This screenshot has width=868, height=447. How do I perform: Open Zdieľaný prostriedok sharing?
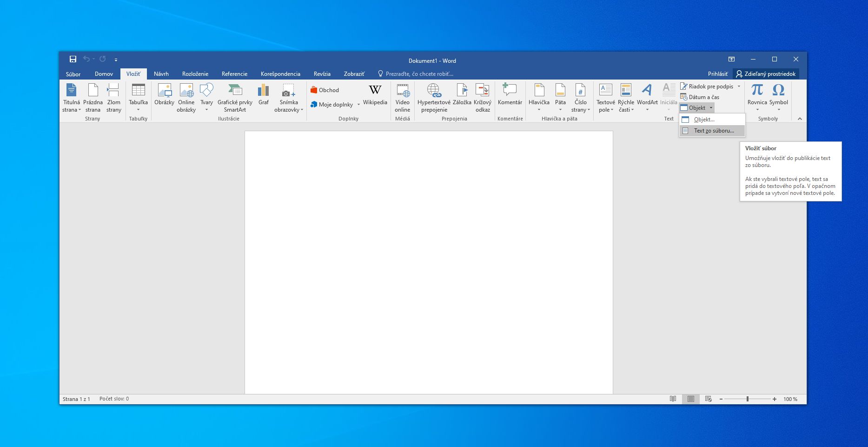tap(766, 74)
